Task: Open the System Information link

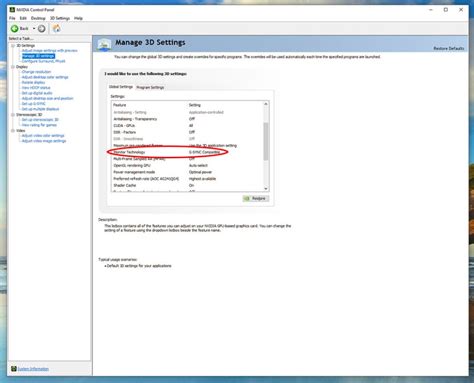Action: tap(33, 369)
